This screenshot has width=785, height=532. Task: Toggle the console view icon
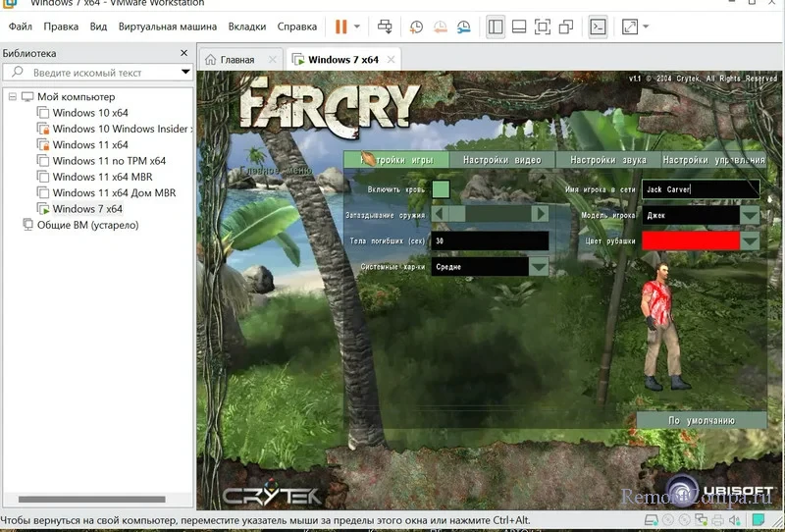coord(599,27)
